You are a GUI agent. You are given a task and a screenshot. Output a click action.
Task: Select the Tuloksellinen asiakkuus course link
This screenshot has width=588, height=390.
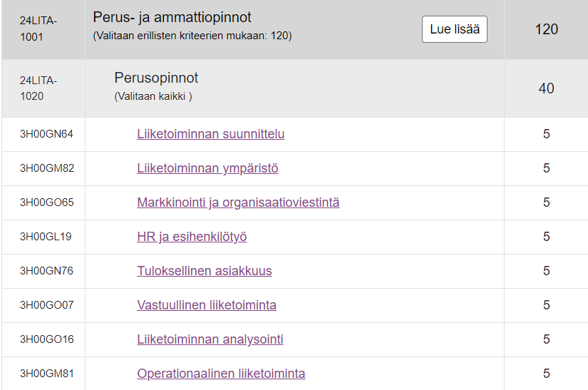tap(205, 271)
